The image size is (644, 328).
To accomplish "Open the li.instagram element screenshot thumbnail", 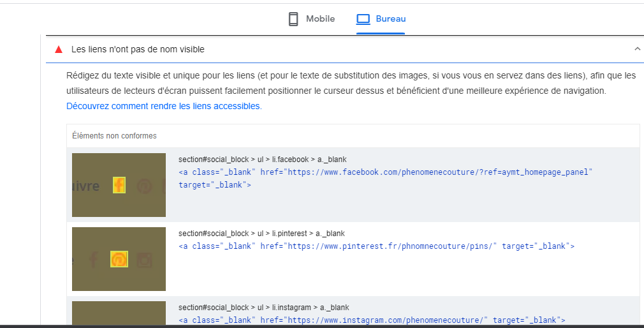I will point(119,313).
